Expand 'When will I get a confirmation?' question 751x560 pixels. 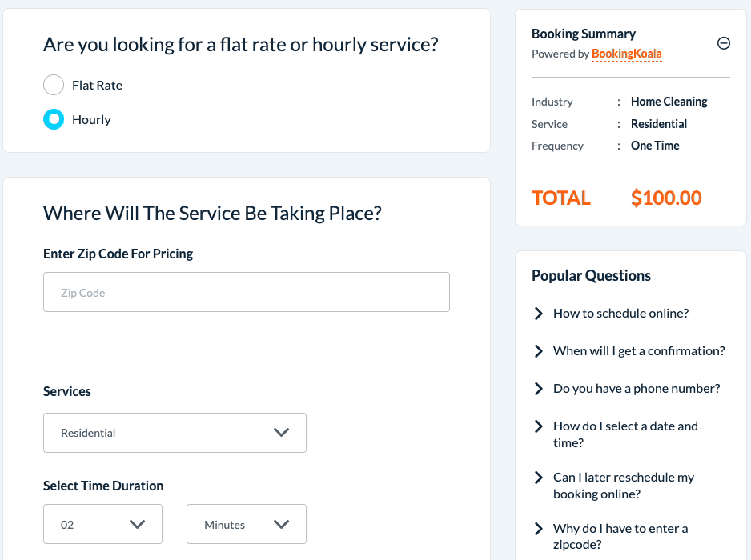point(639,351)
